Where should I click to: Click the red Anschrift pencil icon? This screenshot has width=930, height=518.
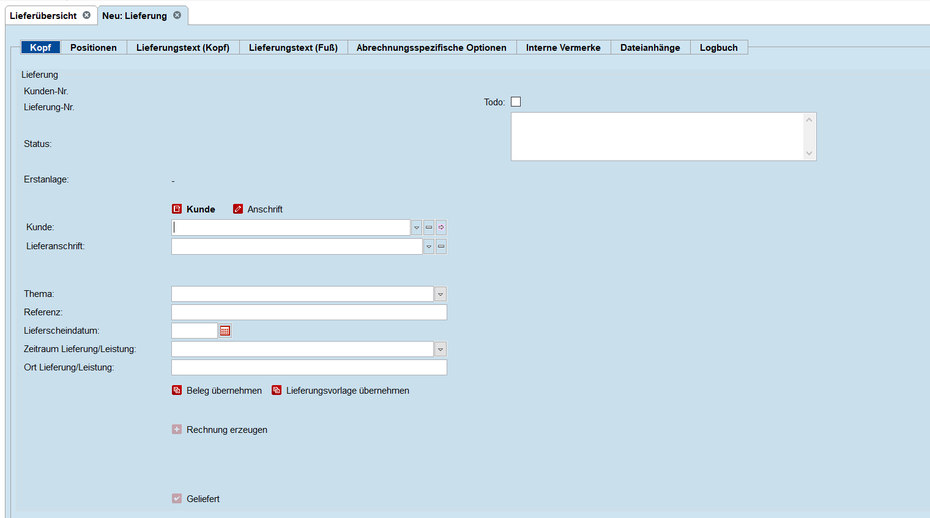click(x=238, y=209)
